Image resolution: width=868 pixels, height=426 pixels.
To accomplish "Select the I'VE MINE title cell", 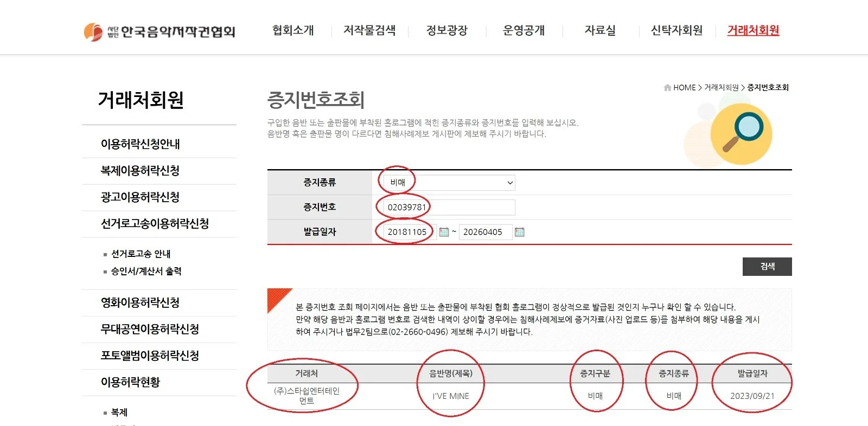I will [x=451, y=396].
